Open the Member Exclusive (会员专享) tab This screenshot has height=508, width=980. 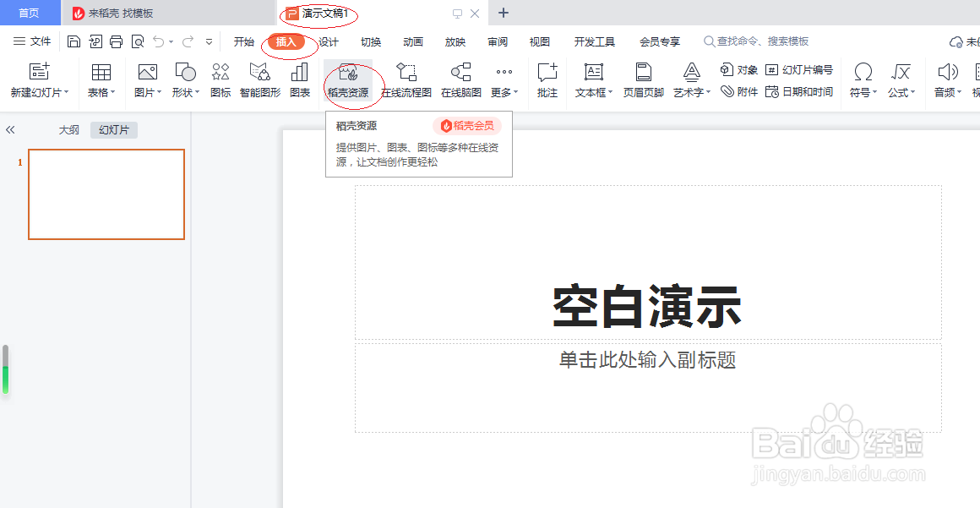click(x=660, y=42)
